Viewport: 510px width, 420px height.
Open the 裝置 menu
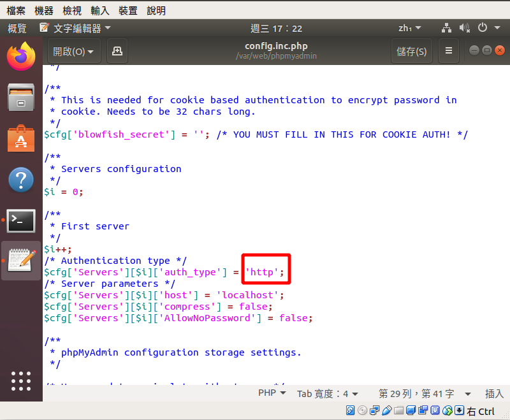tap(128, 11)
